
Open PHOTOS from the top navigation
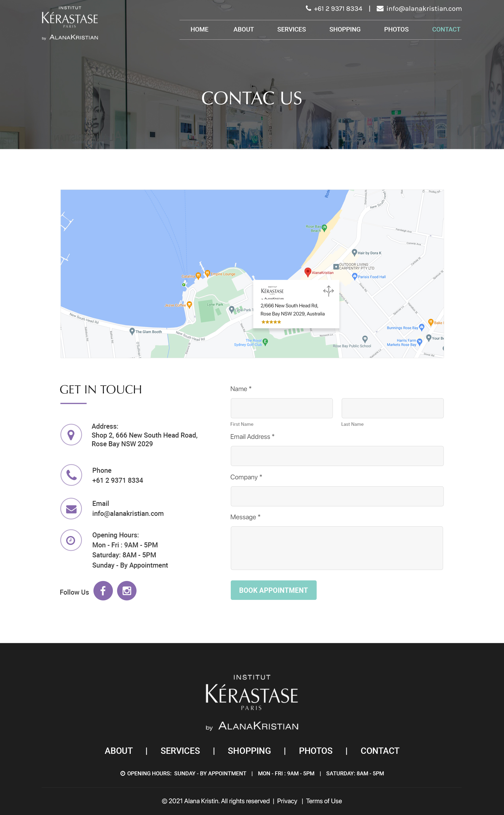(396, 29)
